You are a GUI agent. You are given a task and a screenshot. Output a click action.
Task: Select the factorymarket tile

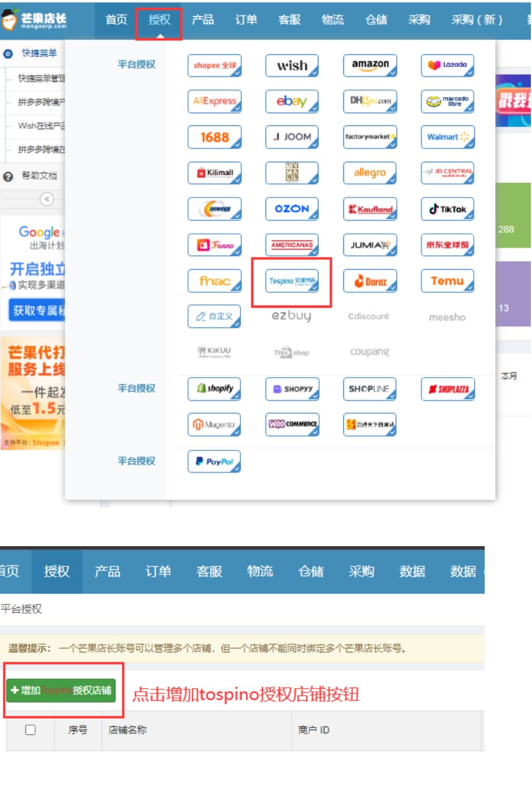[x=370, y=137]
